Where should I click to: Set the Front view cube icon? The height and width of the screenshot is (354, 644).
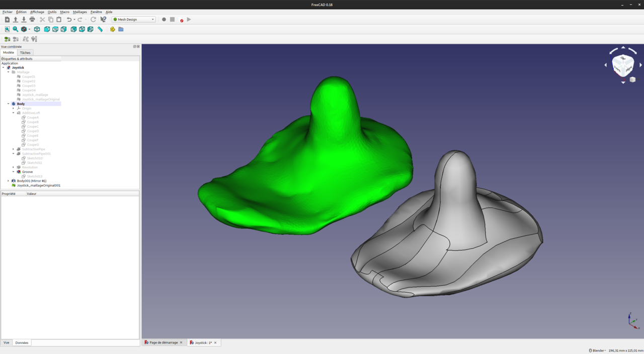click(47, 29)
